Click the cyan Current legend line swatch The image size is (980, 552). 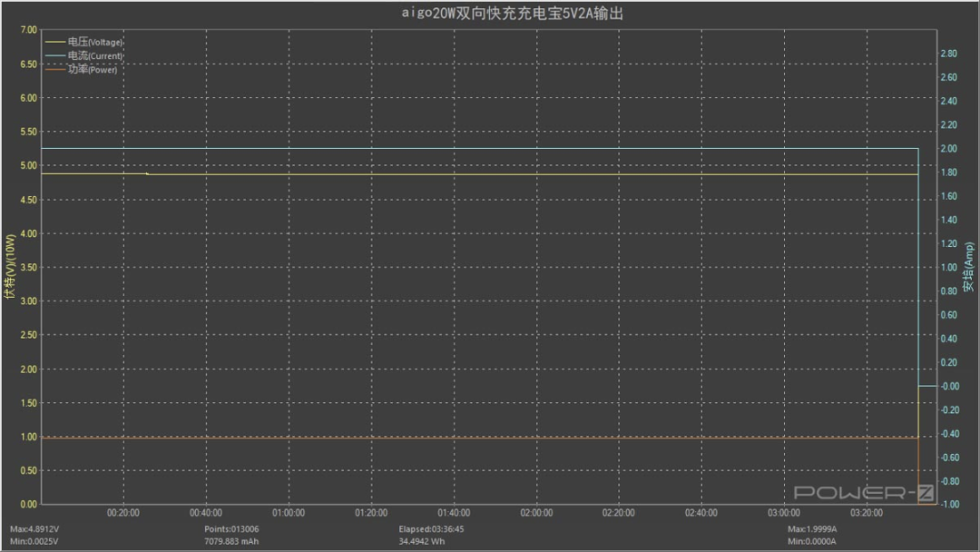(55, 55)
